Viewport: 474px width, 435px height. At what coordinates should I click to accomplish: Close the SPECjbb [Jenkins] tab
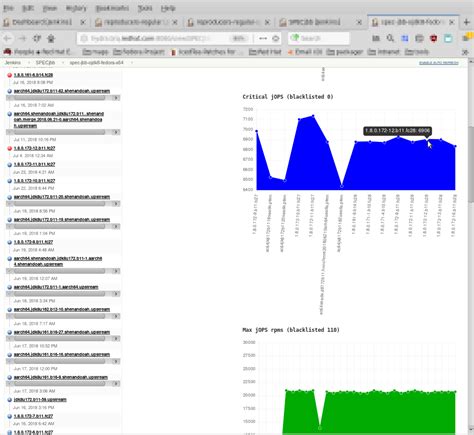(359, 22)
